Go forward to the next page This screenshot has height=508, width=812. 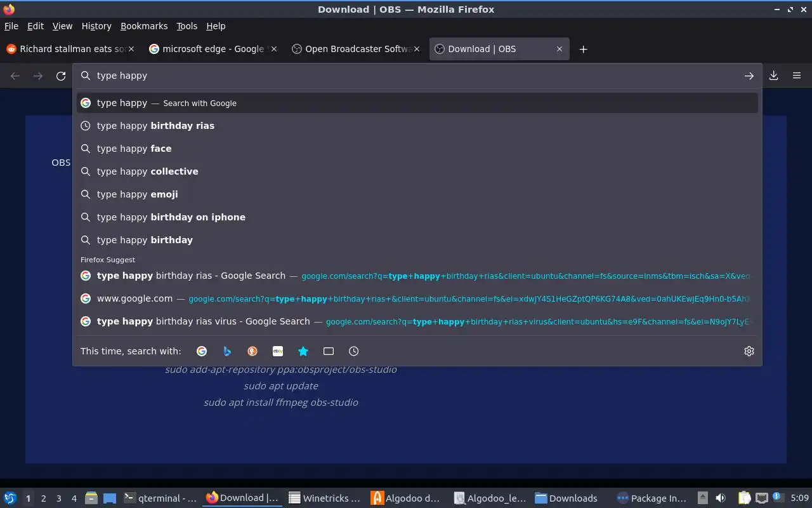(x=38, y=76)
